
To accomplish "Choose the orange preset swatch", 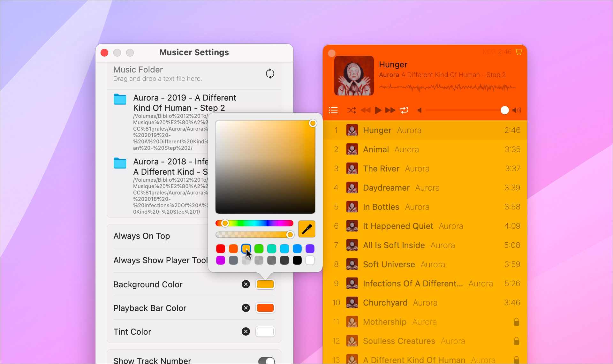I will pos(233,248).
